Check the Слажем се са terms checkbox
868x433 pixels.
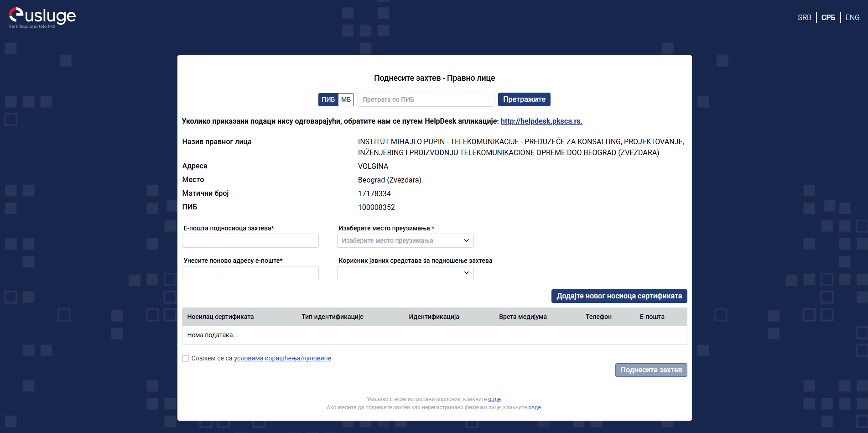click(185, 359)
